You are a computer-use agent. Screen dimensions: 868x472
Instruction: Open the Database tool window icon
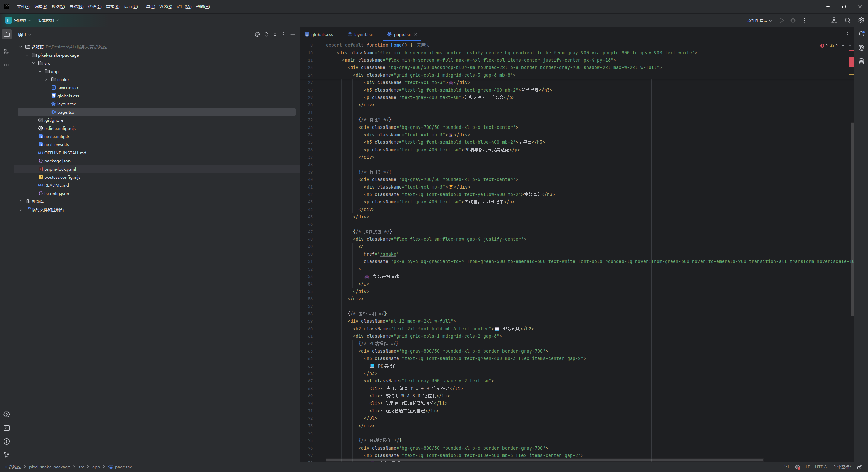[x=861, y=61]
